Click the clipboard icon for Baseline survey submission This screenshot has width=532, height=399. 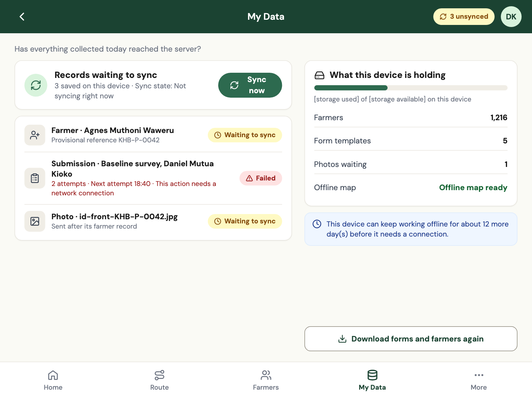click(35, 178)
